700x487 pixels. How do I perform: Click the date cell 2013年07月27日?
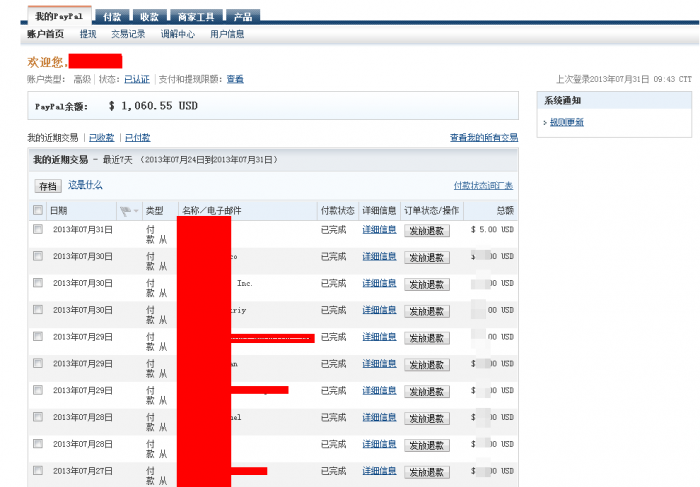(x=83, y=471)
